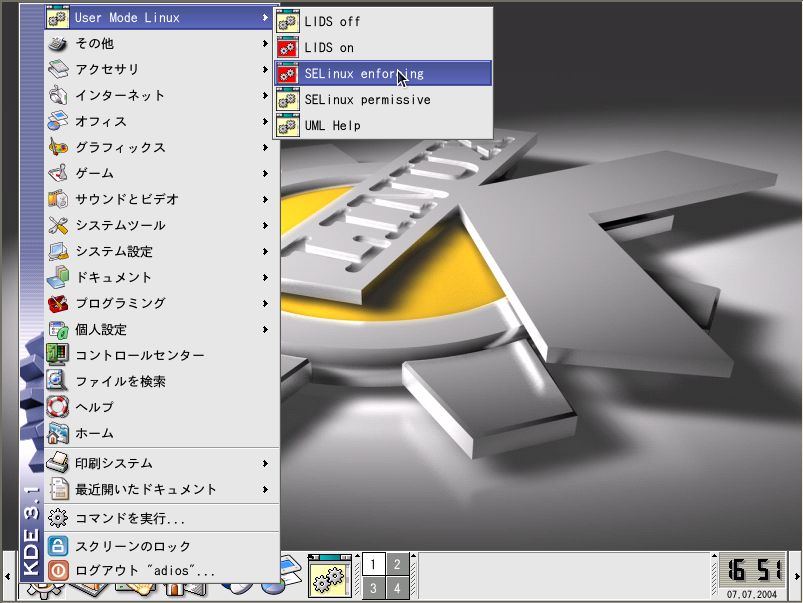Click the アクセサリ menu icon
Image resolution: width=803 pixels, height=603 pixels.
[57, 69]
